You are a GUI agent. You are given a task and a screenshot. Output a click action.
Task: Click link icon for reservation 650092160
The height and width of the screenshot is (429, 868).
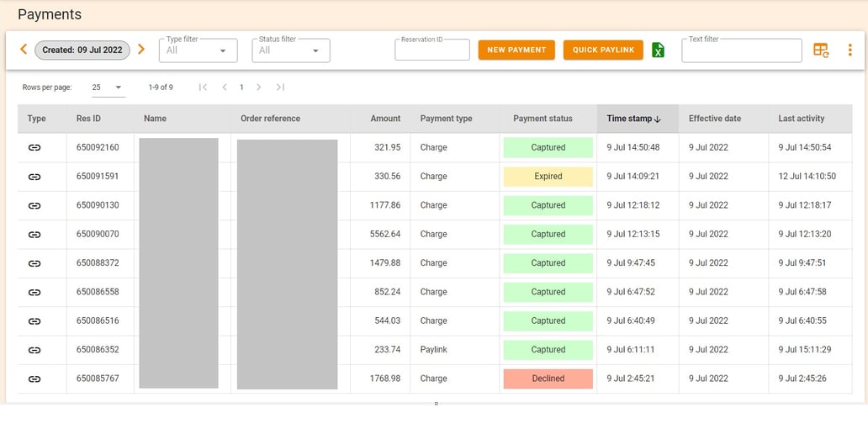point(34,147)
